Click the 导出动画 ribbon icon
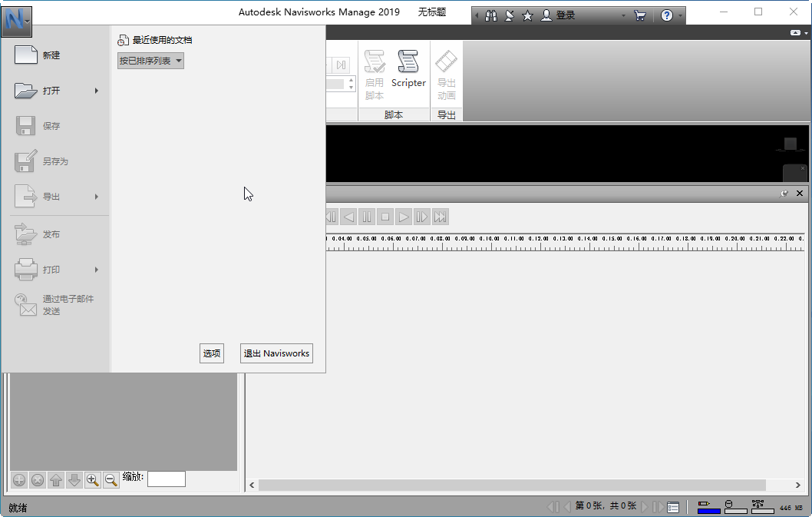Viewport: 812px width, 517px height. tap(446, 75)
